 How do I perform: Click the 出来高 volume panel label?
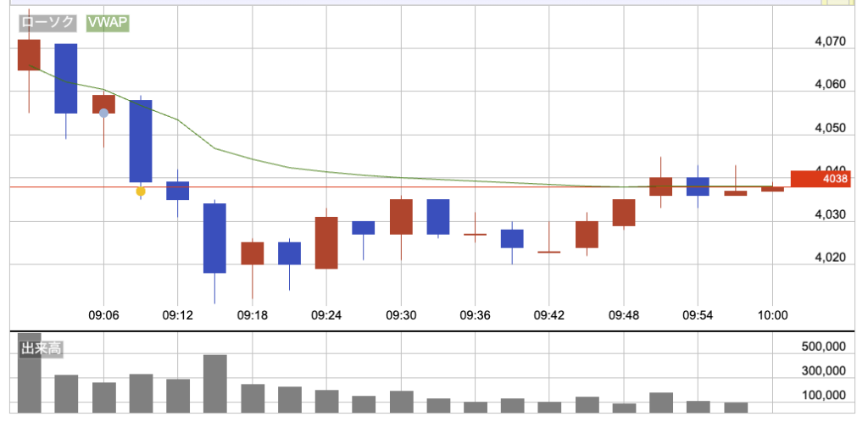42,348
